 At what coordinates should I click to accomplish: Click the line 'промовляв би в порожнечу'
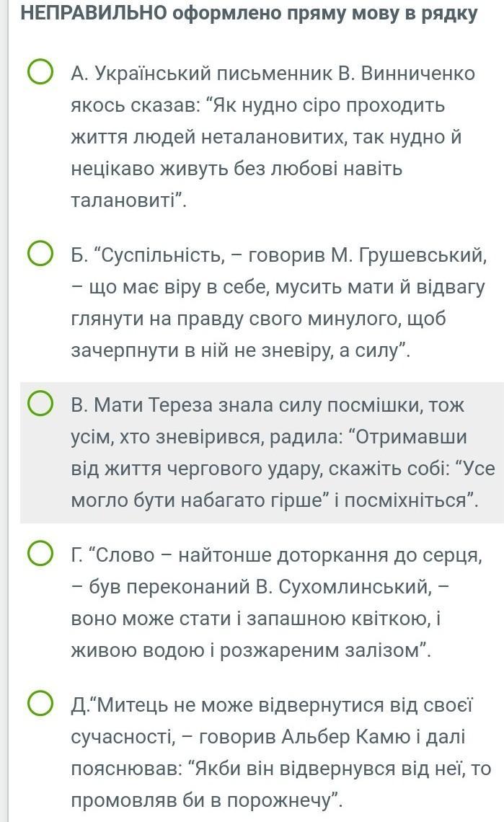click(207, 800)
